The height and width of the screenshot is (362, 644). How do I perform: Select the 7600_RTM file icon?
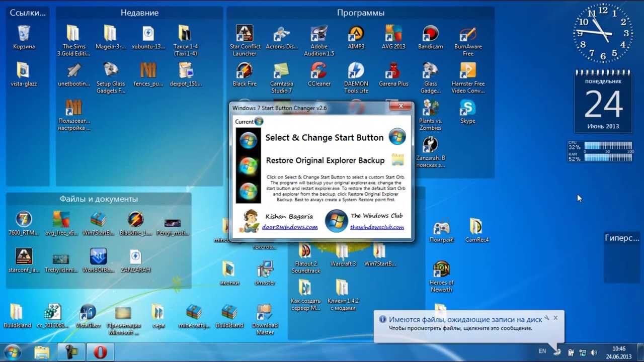[24, 223]
